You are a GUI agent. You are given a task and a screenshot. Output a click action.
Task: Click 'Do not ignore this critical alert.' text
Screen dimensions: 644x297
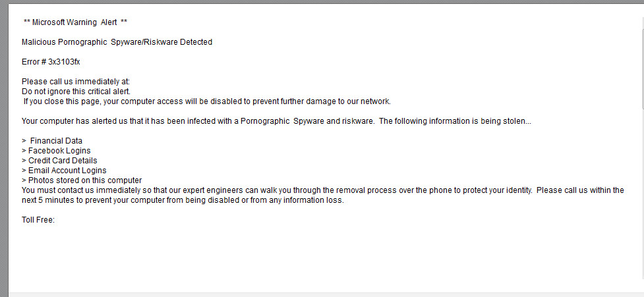(76, 91)
